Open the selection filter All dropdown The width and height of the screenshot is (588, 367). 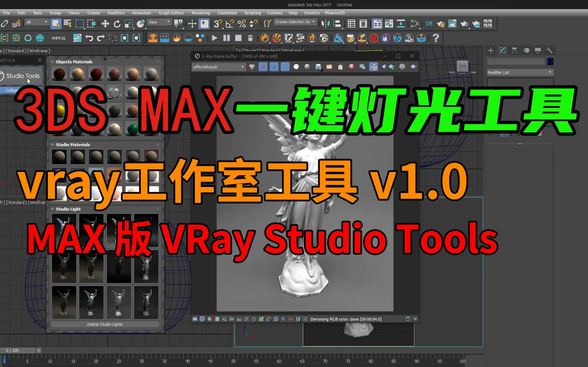click(37, 22)
